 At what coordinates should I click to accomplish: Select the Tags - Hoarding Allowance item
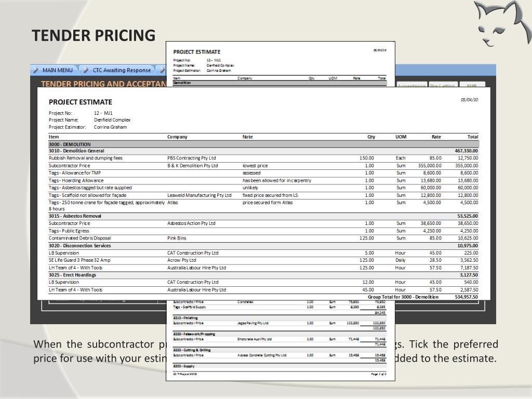(76, 180)
